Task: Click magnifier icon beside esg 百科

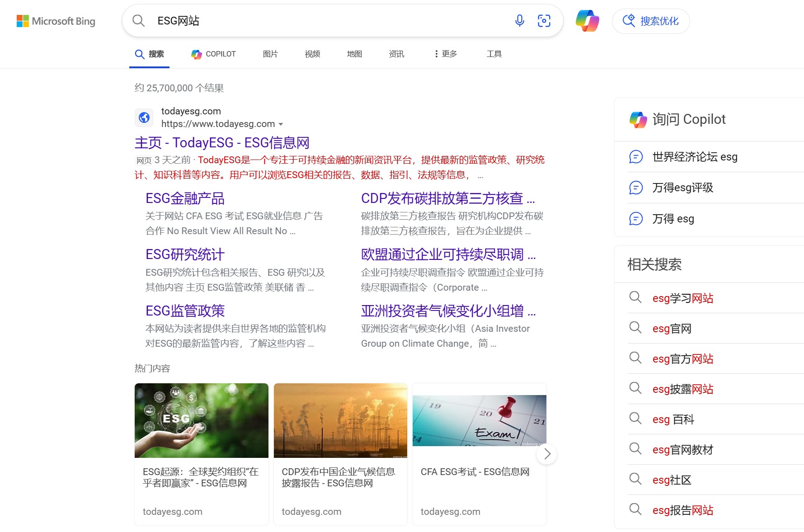Action: point(635,419)
